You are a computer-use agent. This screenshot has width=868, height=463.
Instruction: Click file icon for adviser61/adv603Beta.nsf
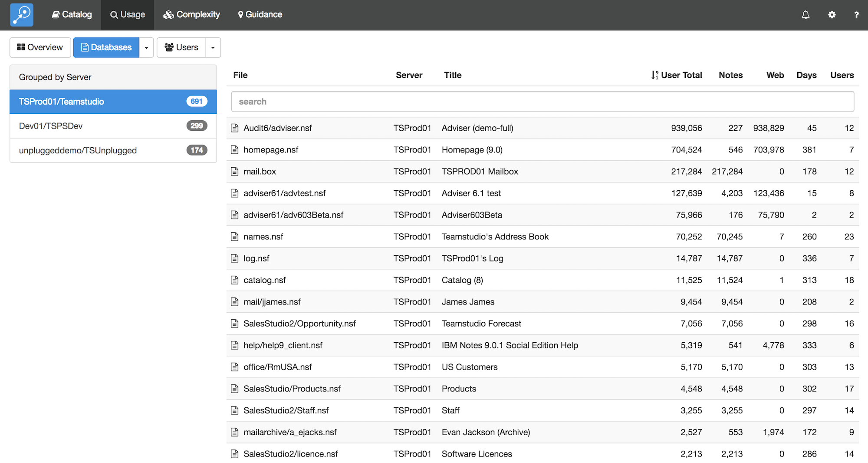pos(235,215)
